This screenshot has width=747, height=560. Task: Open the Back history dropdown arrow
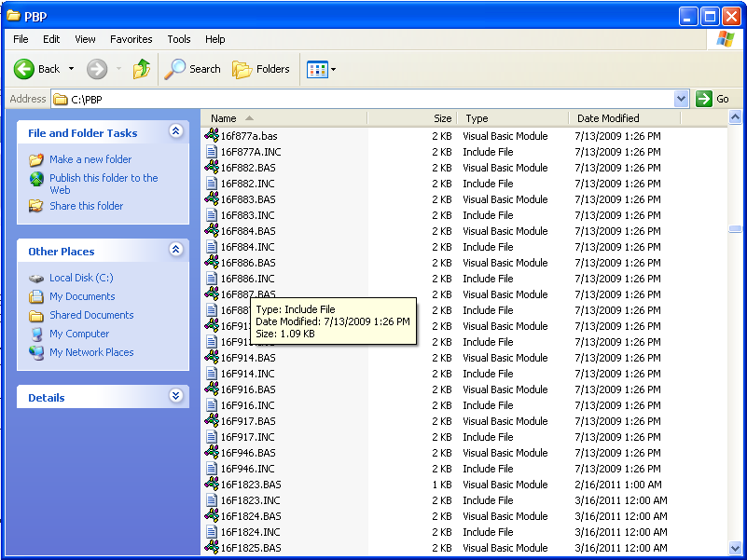[71, 69]
